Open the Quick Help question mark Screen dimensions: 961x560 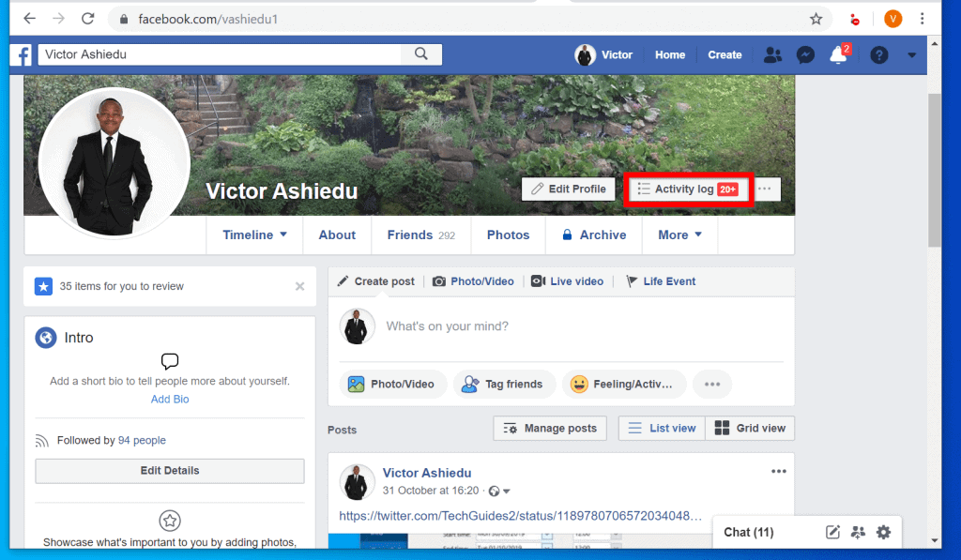click(x=878, y=55)
